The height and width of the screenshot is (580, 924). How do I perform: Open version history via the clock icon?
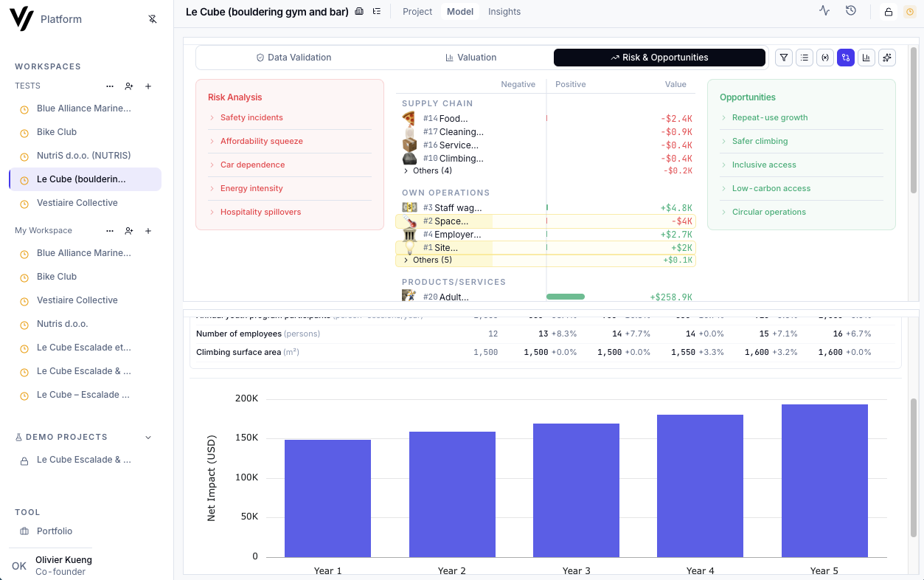point(850,11)
